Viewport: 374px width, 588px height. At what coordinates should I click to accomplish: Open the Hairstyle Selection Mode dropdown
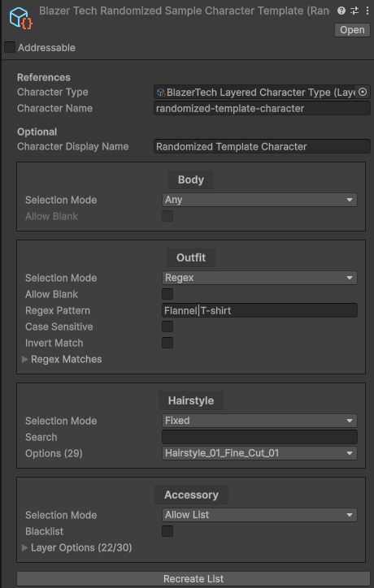259,421
